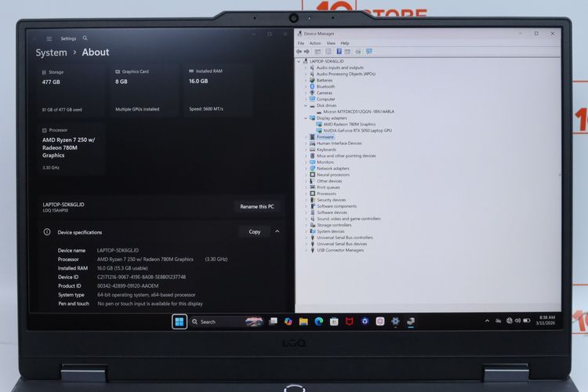
Task: Click the battery tray icon
Action: (x=527, y=321)
